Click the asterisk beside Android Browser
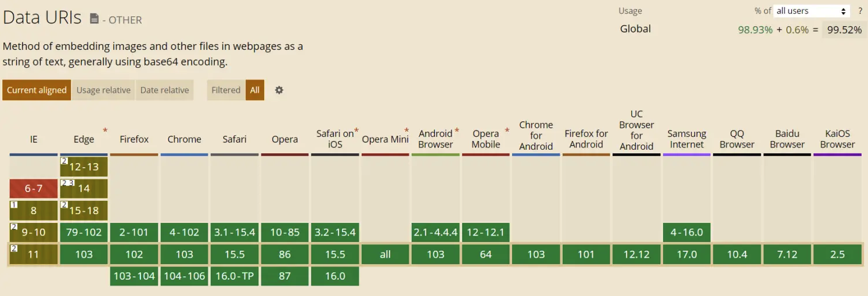 (x=457, y=131)
